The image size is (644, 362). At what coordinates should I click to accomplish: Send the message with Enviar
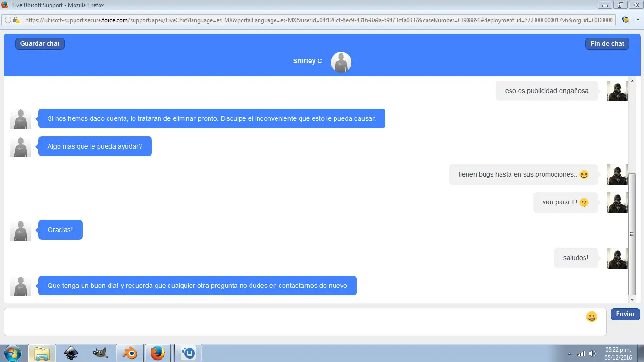(x=625, y=314)
